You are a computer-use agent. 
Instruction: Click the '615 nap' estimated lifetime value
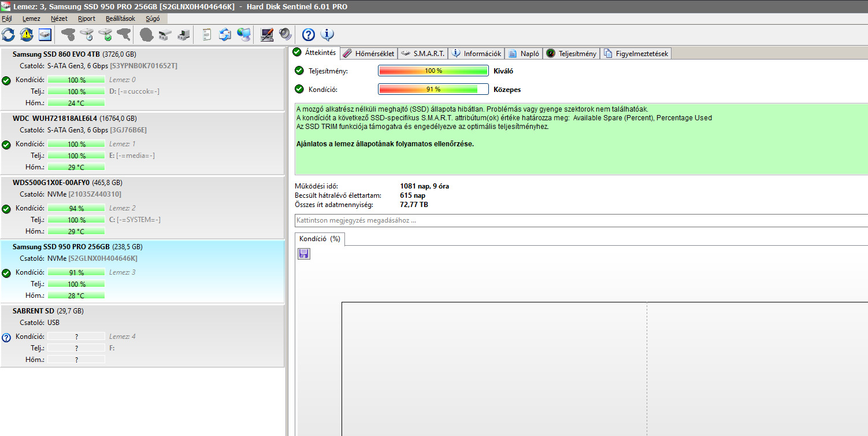[x=413, y=195]
